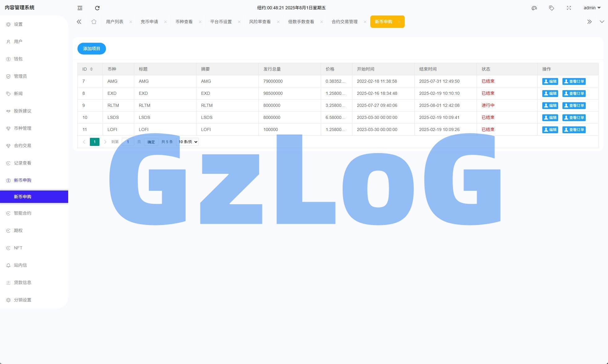Close the 用户列表 tab
The width and height of the screenshot is (608, 364).
pyautogui.click(x=131, y=22)
